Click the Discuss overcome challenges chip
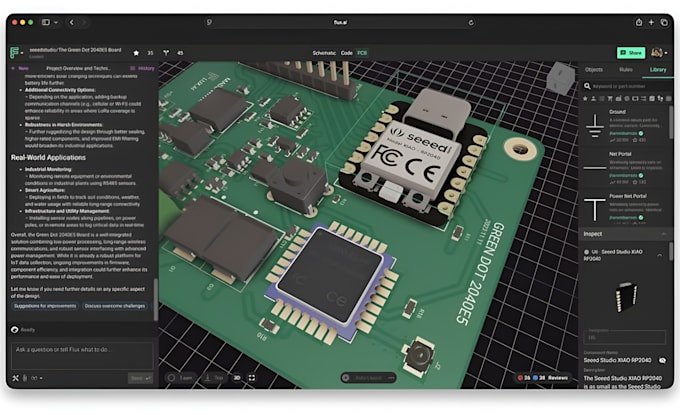680x415 pixels. [x=115, y=306]
